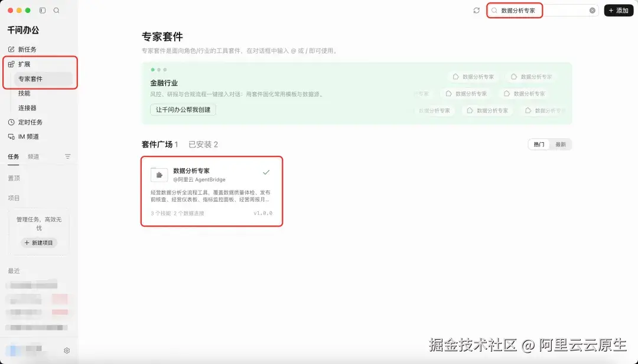Click the 数据分析专家 card plugin icon
Viewport: 638px width, 364px height.
tap(159, 175)
